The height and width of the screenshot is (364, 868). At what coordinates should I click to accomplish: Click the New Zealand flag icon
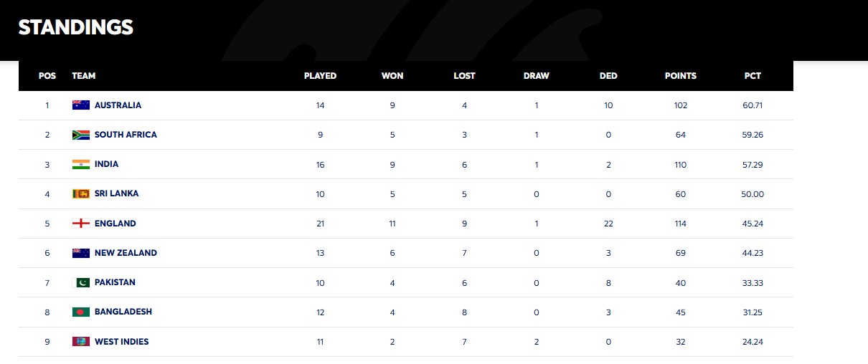tap(80, 253)
